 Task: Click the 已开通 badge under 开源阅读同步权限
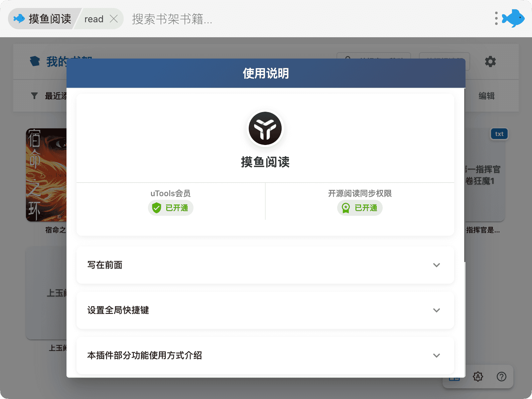click(x=365, y=208)
